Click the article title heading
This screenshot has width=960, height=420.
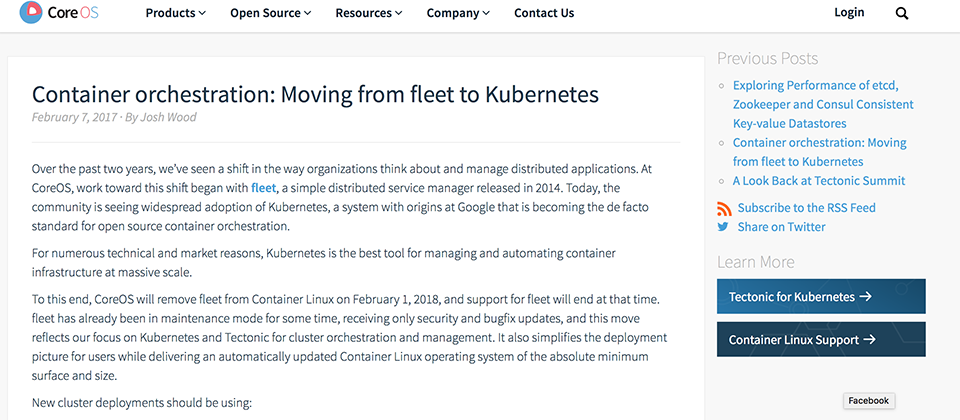[315, 94]
